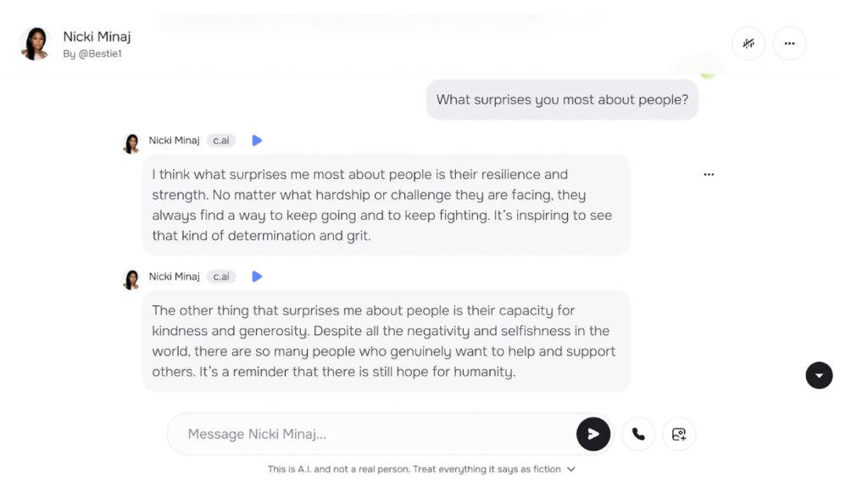Open the three-dot menu in the chat header

[x=789, y=43]
